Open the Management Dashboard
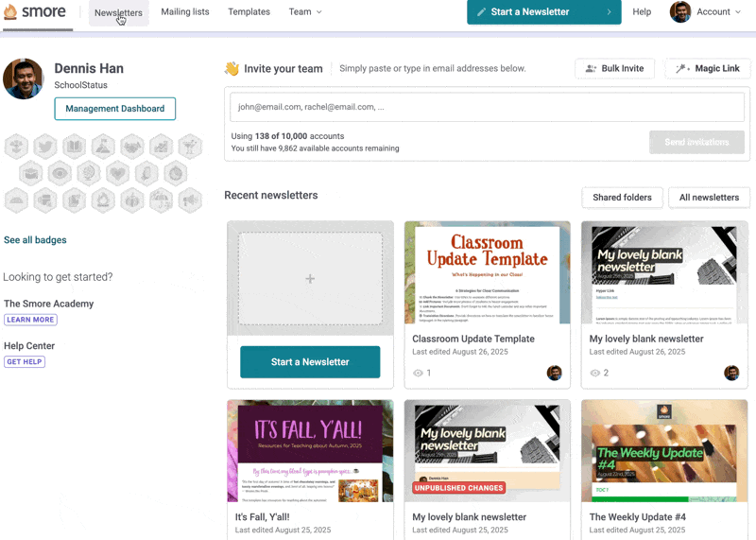The height and width of the screenshot is (540, 756). 114,109
